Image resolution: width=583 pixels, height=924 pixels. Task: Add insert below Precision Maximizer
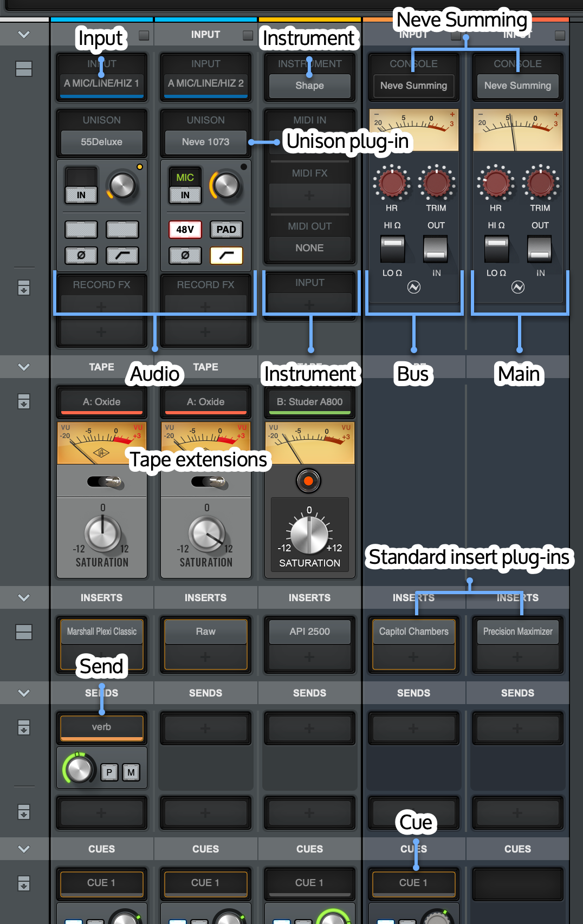pos(518,657)
